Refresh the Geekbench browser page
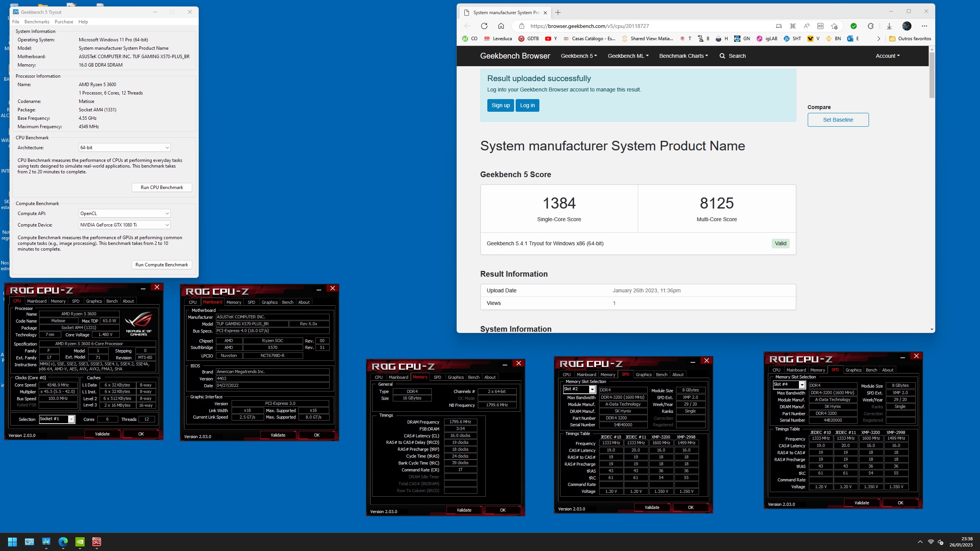The width and height of the screenshot is (980, 551). click(484, 26)
